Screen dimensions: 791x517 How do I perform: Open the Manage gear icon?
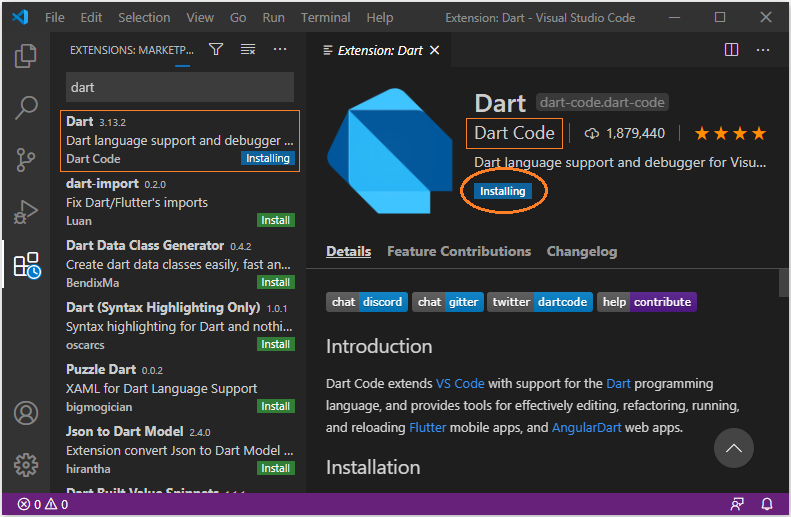[26, 465]
